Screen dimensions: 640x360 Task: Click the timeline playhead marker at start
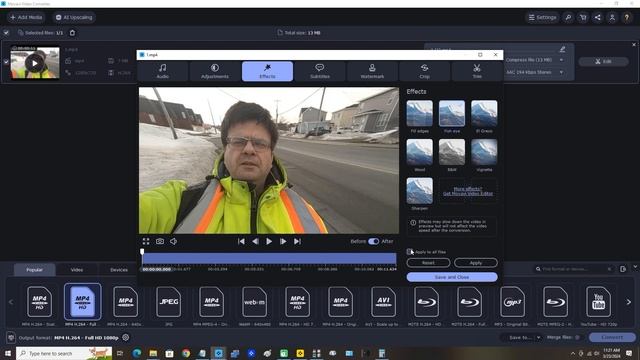(x=142, y=252)
